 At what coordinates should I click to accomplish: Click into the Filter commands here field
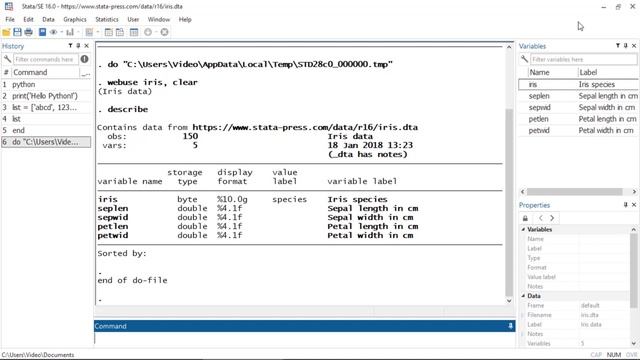coord(45,59)
